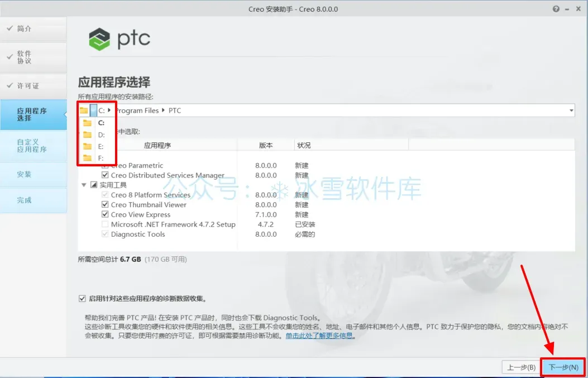Click the 所有应用程序的安装路径 label
Screen dimensions: 588x378
[116, 97]
